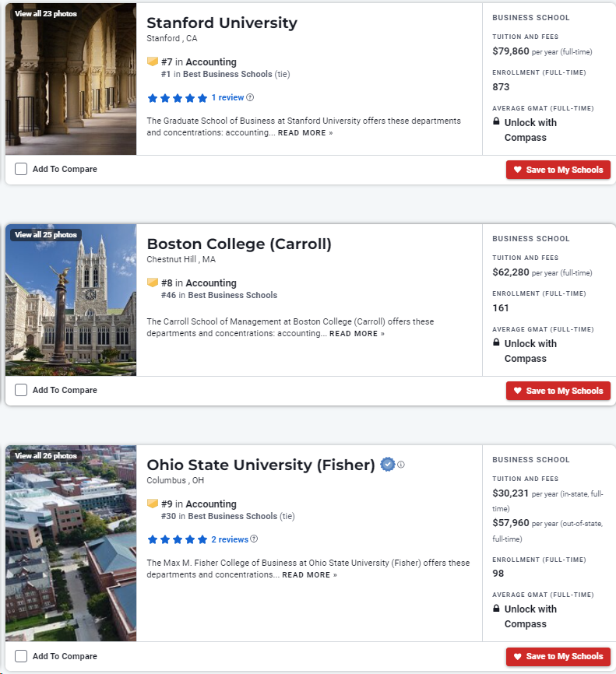
Task: Click the lock icon in Ohio State's GMAT section
Action: pos(496,608)
